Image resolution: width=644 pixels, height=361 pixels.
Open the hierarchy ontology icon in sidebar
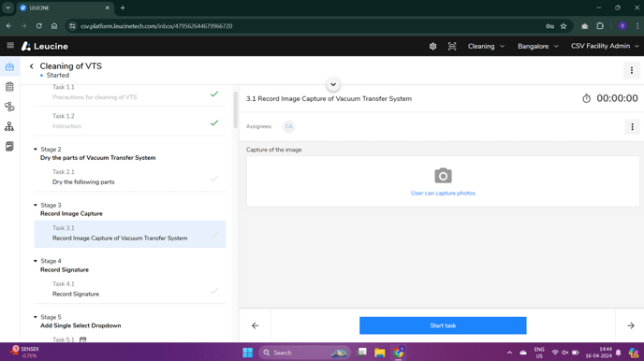point(9,126)
